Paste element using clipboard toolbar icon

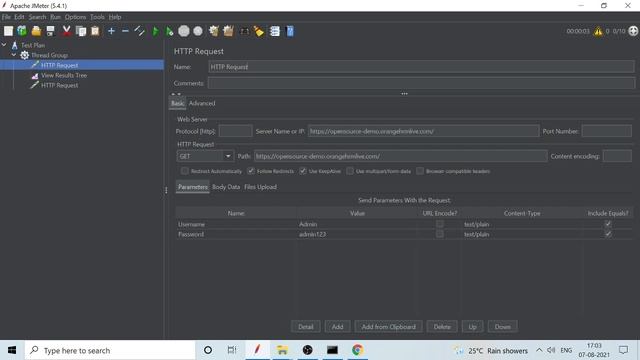click(x=95, y=31)
